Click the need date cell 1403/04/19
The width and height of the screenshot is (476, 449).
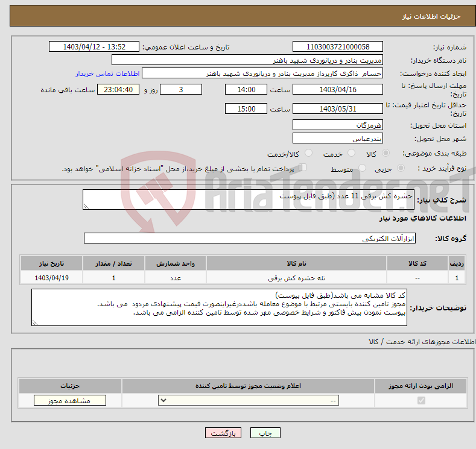point(51,278)
